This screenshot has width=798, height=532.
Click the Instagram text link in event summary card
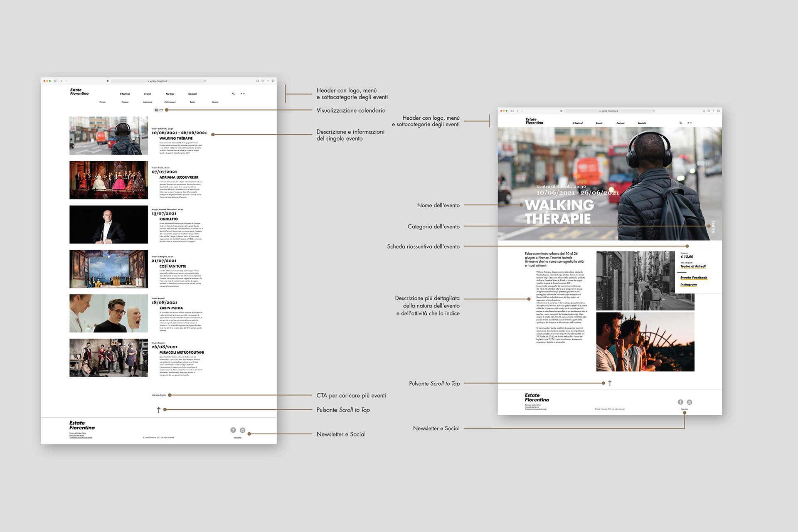pyautogui.click(x=688, y=285)
